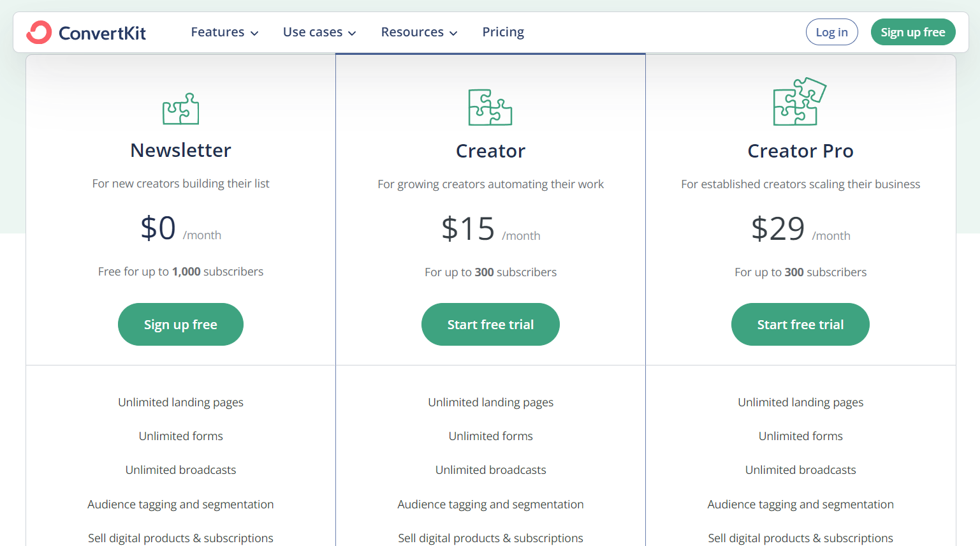Click 'Audience tagging and segmentation' in Creator column
This screenshot has width=980, height=546.
point(490,505)
